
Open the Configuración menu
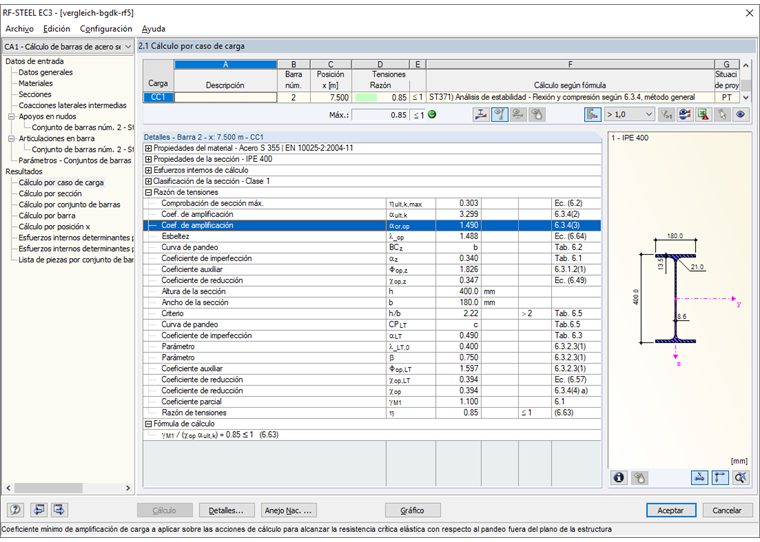tap(106, 29)
